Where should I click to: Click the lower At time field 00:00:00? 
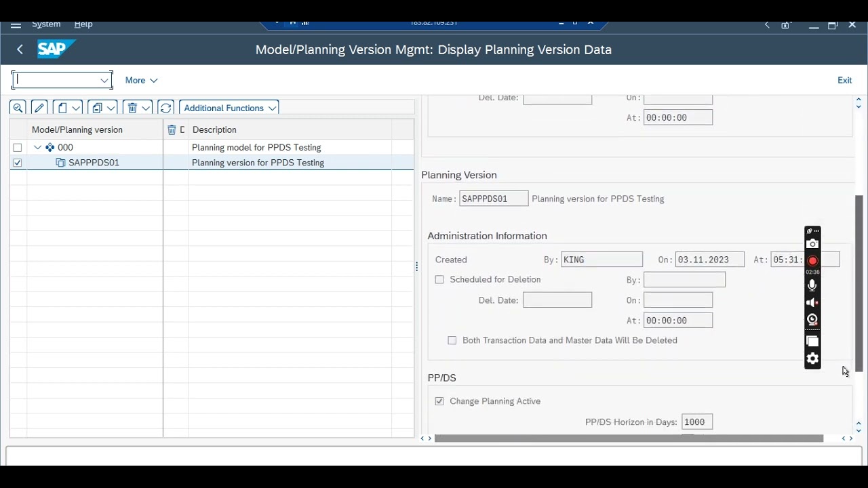click(678, 321)
